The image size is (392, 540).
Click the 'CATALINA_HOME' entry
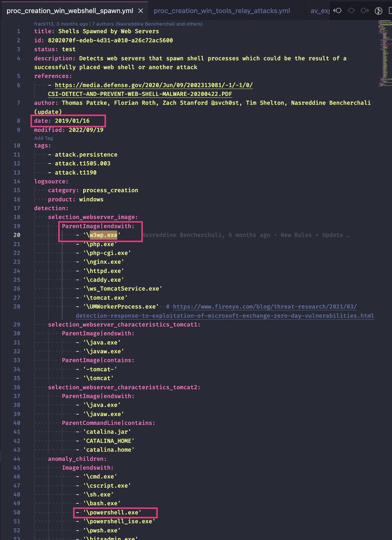pyautogui.click(x=108, y=441)
